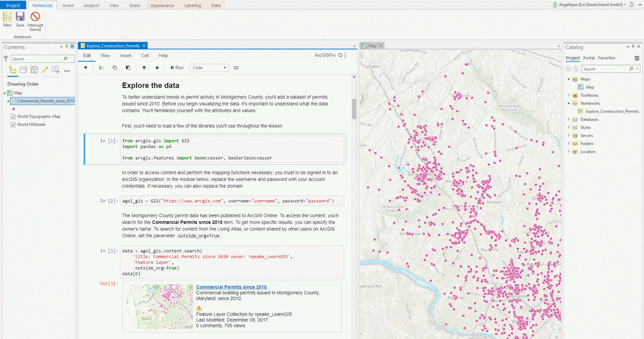Expand Servers folder in Catalog
Viewport: 644px width, 339px height.
coord(569,135)
